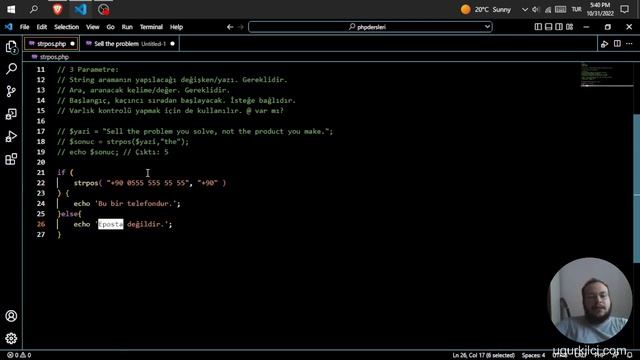
Task: Click the comment on line 17 starting $yazi
Action: pyautogui.click(x=195, y=131)
